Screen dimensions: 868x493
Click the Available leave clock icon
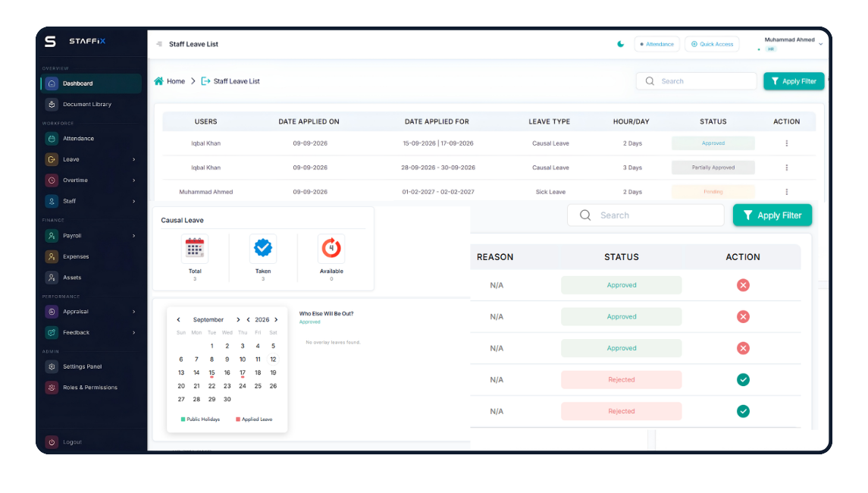pyautogui.click(x=331, y=248)
